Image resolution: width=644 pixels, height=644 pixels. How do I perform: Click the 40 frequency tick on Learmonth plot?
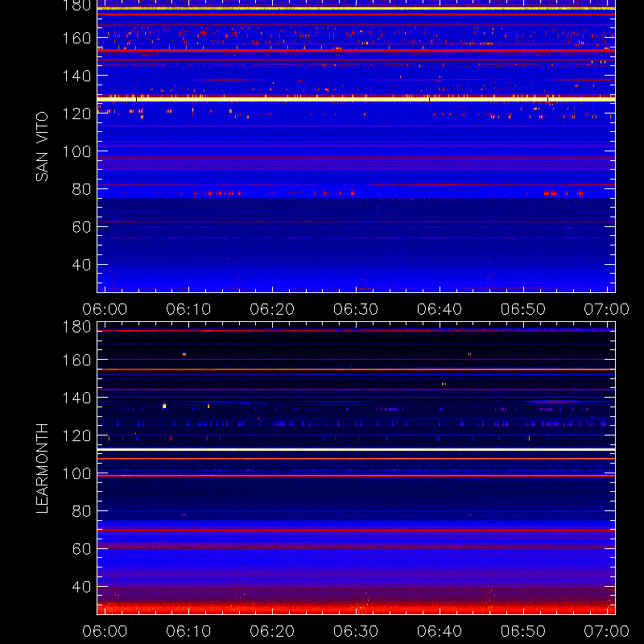click(82, 587)
